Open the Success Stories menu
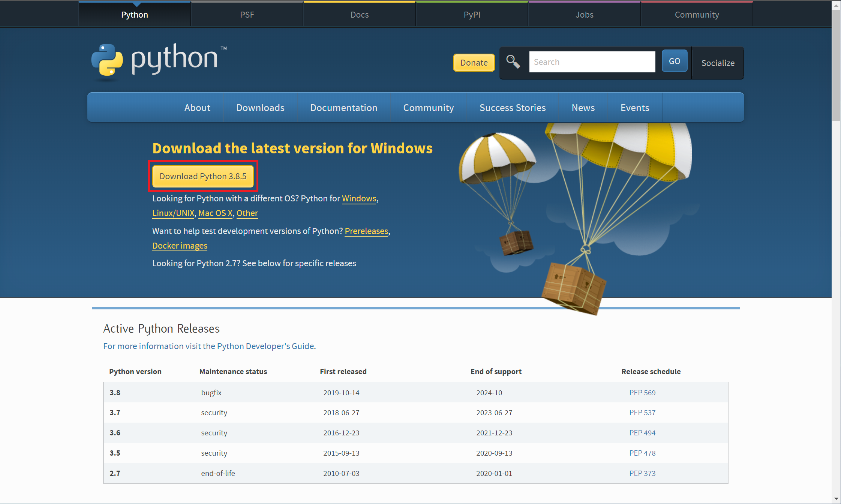Image resolution: width=841 pixels, height=504 pixels. pos(512,108)
